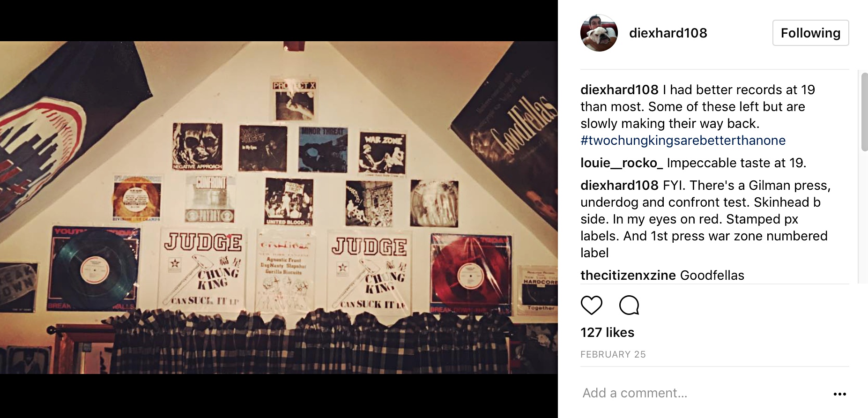Click the comments scrollbar thumb
This screenshot has width=868, height=418.
point(864,112)
